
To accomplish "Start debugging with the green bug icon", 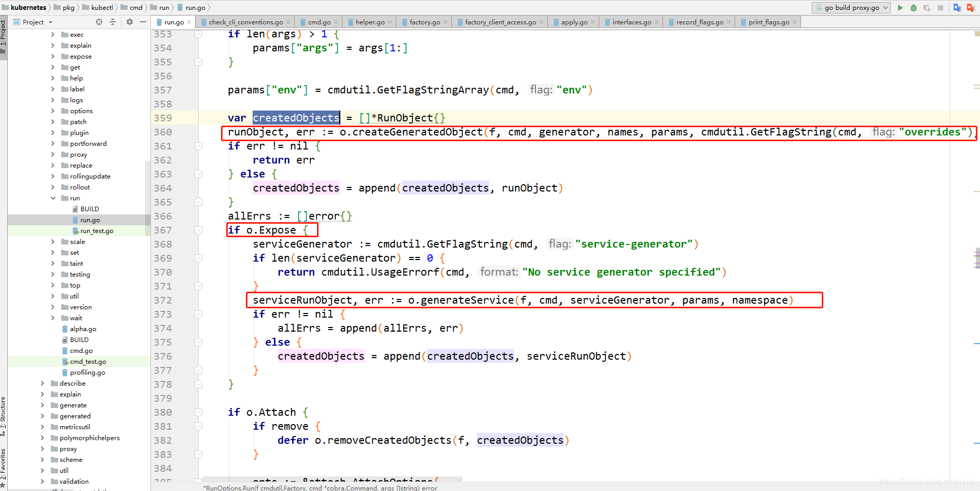I will 914,8.
